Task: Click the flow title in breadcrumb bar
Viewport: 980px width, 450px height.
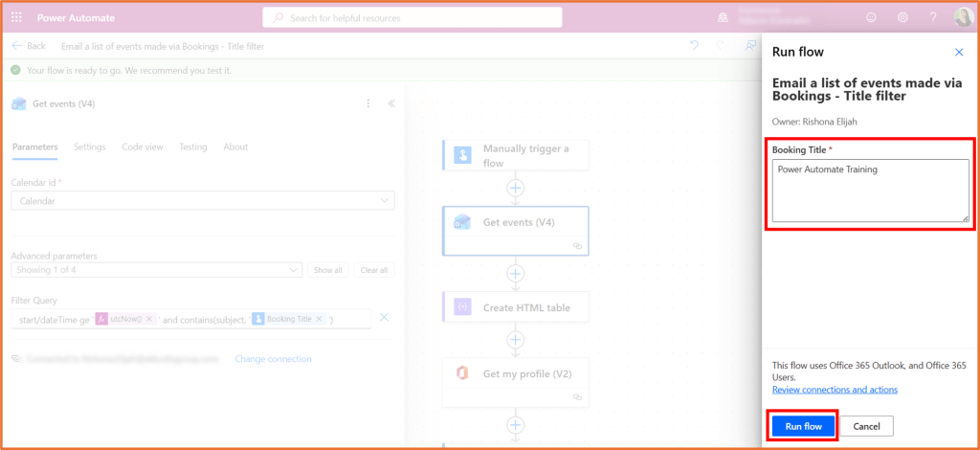Action: pyautogui.click(x=163, y=46)
